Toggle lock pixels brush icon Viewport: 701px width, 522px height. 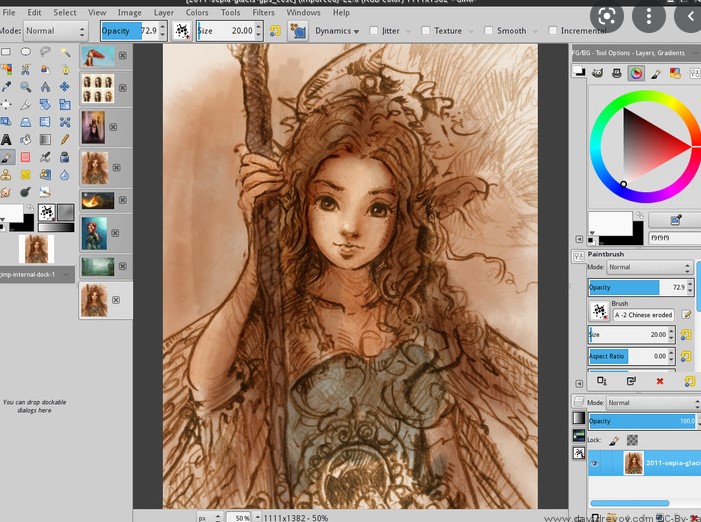pyautogui.click(x=614, y=441)
